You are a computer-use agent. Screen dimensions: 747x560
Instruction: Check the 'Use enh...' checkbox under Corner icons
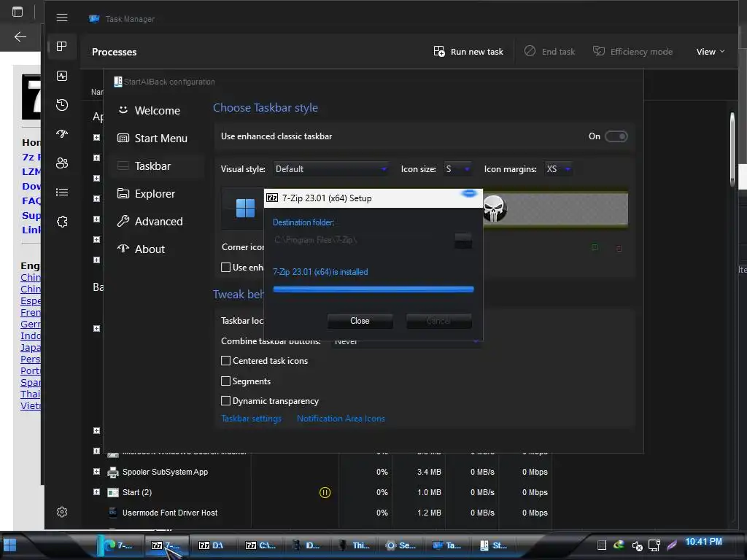point(226,268)
